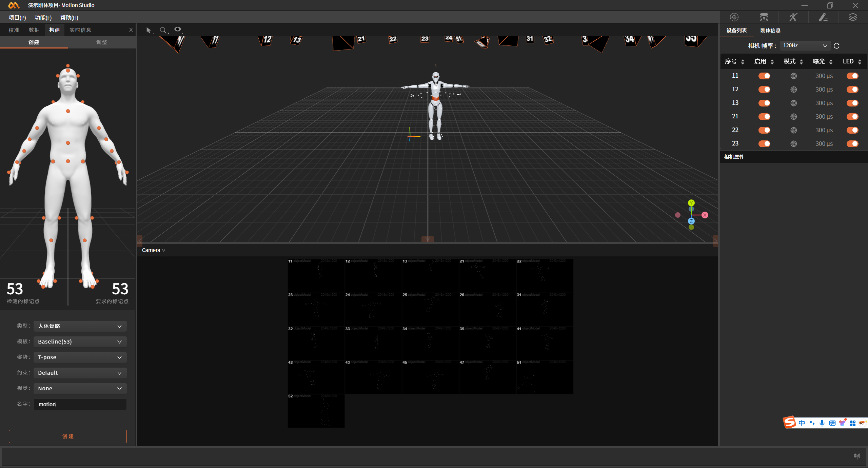Click the name field containing motion
The height and width of the screenshot is (468, 868).
80,404
